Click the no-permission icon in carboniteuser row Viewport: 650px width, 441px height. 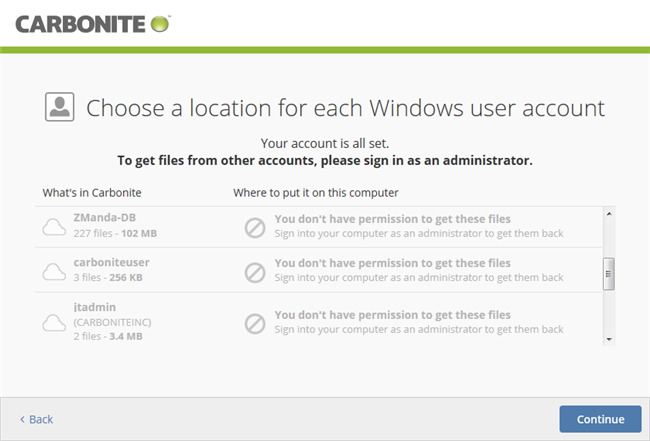tap(255, 272)
